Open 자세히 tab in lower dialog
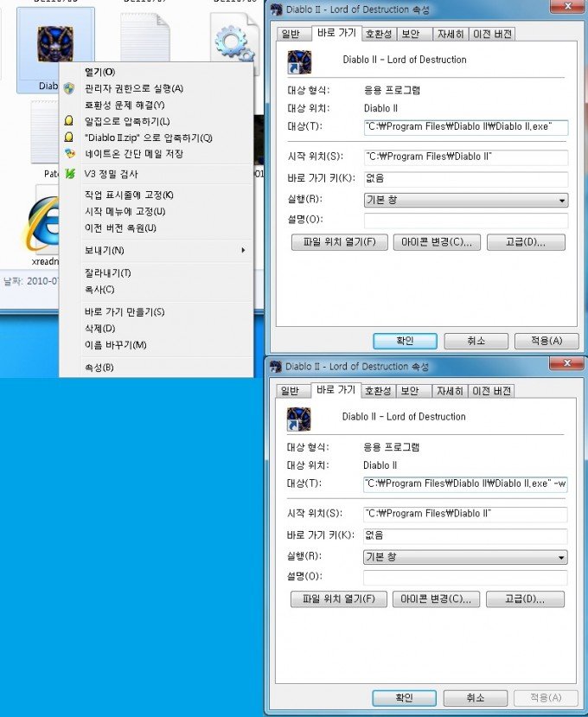The image size is (588, 717). [450, 391]
